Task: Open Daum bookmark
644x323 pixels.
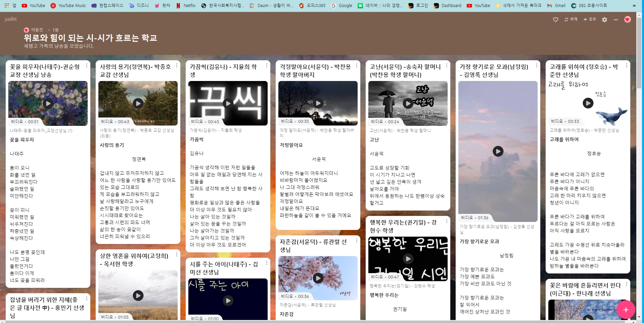Action: point(271,5)
